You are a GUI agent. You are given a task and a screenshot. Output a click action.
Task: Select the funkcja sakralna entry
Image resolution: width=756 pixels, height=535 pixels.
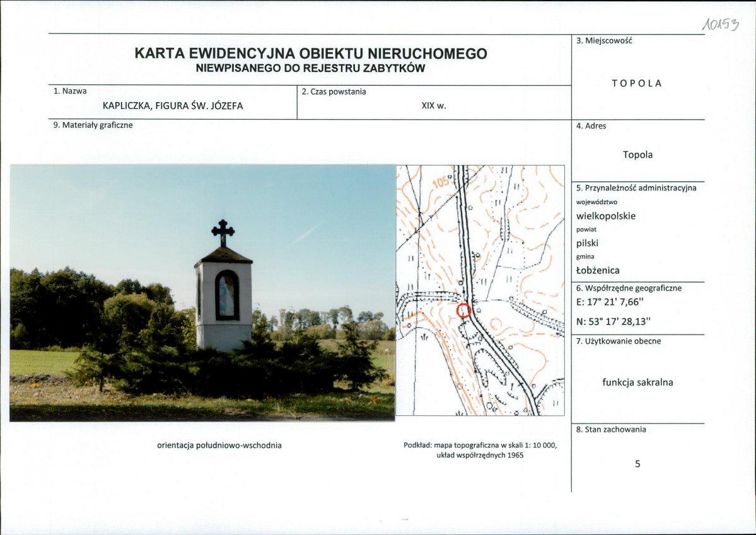point(637,382)
